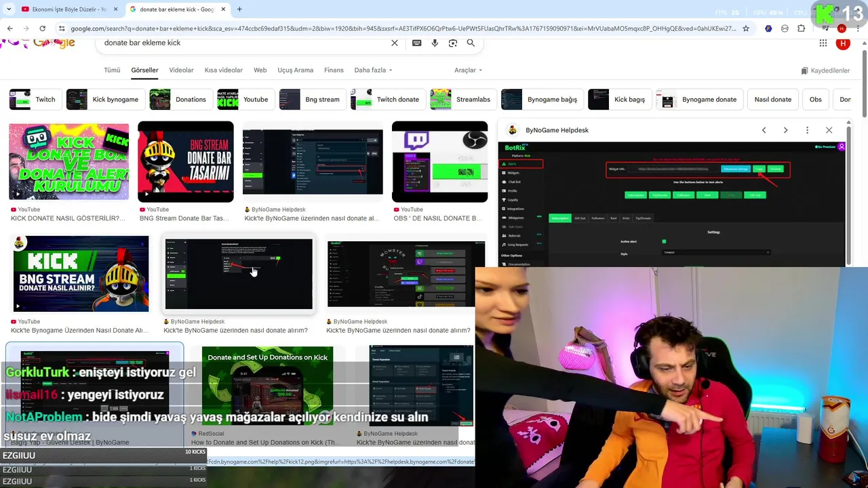Go forward in the browser history
Image resolution: width=868 pixels, height=488 pixels.
click(26, 28)
